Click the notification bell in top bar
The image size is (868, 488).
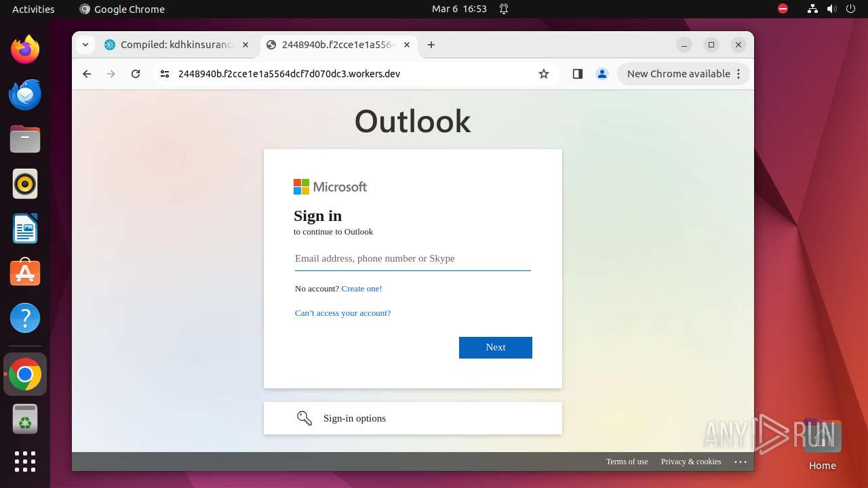504,9
